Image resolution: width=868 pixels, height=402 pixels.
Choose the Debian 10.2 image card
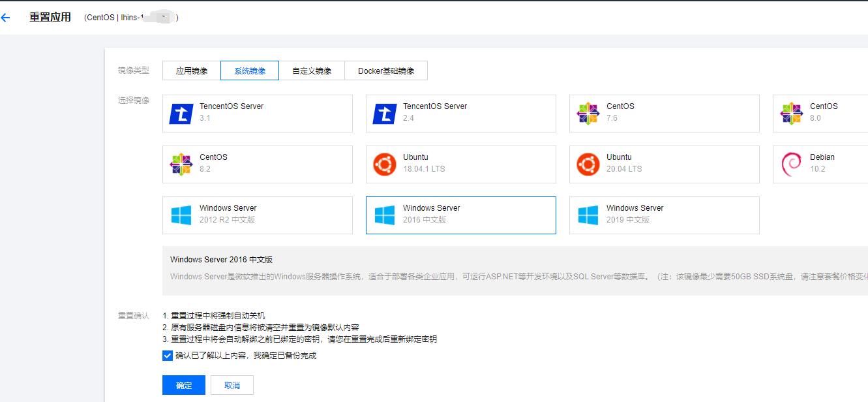point(820,164)
